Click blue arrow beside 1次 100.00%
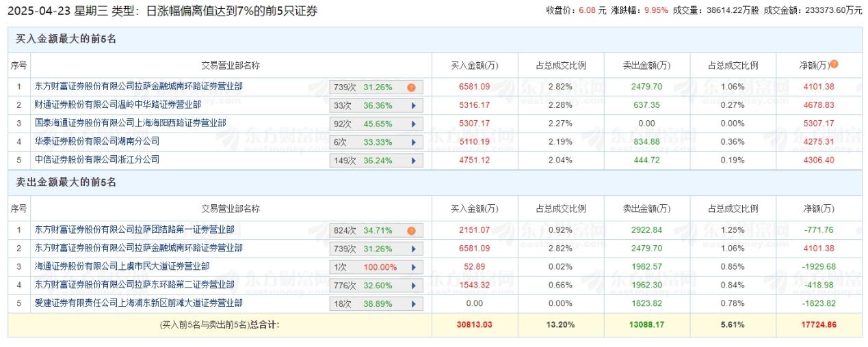This screenshot has height=347, width=868. pyautogui.click(x=413, y=267)
